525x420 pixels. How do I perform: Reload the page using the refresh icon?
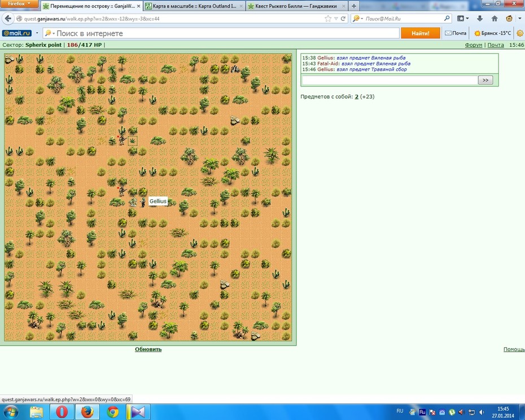[343, 19]
